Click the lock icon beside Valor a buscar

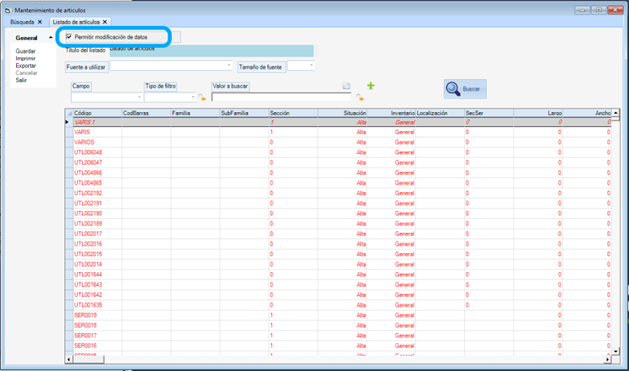coord(360,97)
